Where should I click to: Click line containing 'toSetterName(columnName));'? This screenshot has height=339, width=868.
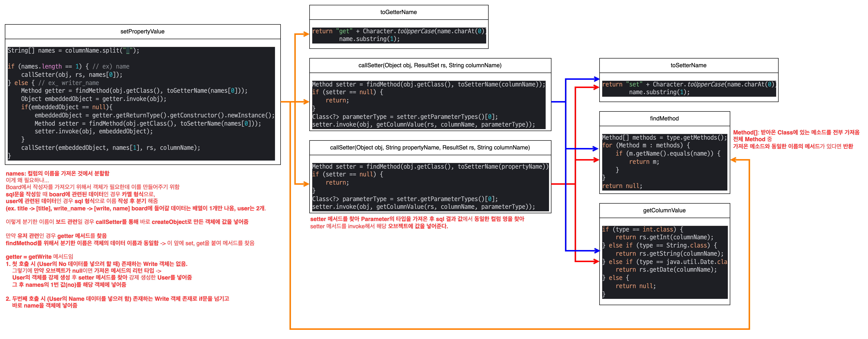[429, 85]
